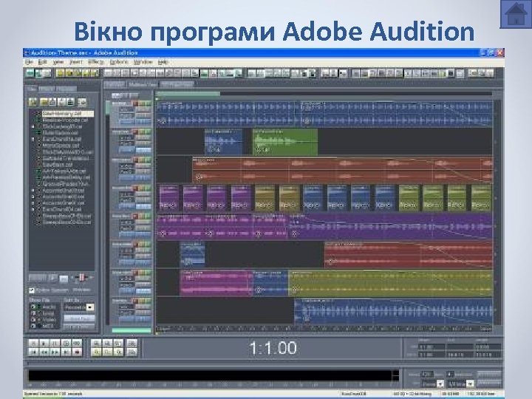This screenshot has height=399, width=532.
Task: Click the Stop button in transport controls
Action: (x=33, y=343)
